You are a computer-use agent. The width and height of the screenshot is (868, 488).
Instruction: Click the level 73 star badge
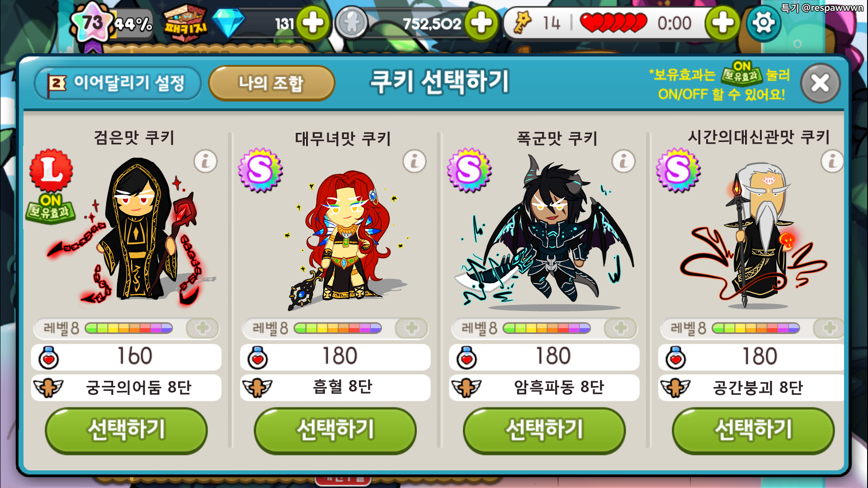92,23
